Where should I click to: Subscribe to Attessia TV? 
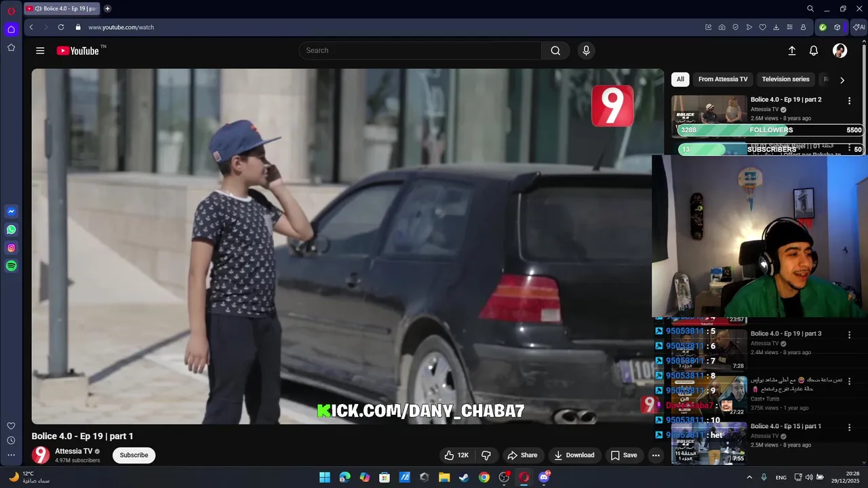(x=134, y=455)
